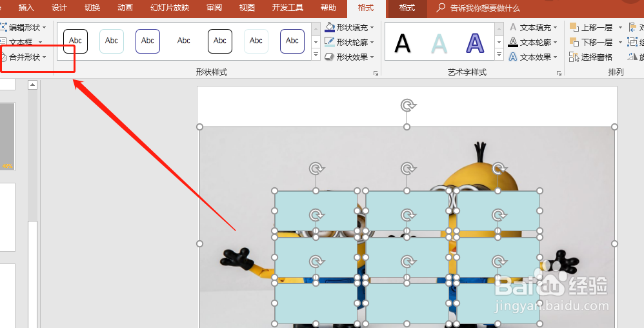The width and height of the screenshot is (644, 328).
Task: Apply the light teal outline Abc style
Action: 112,41
